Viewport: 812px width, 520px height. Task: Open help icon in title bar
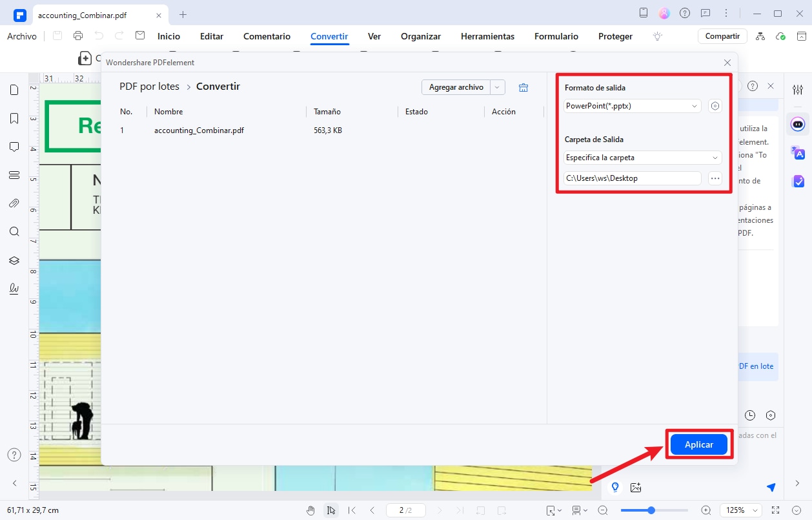pyautogui.click(x=685, y=14)
